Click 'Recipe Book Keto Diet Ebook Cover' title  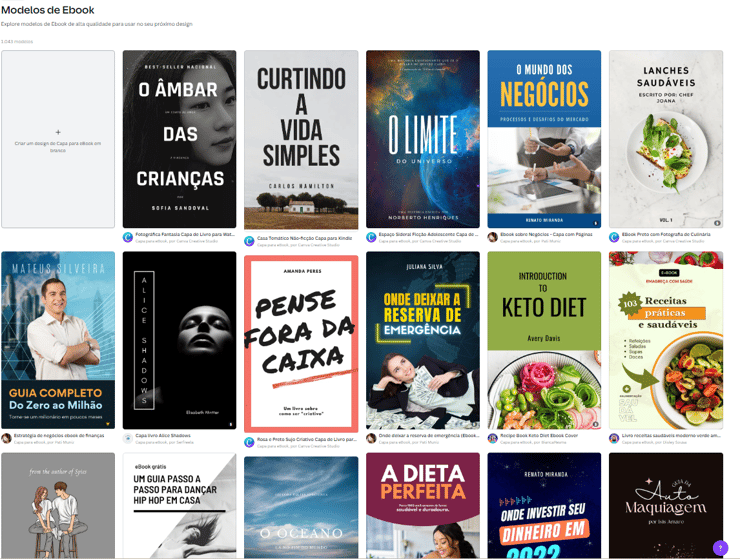pyautogui.click(x=539, y=435)
